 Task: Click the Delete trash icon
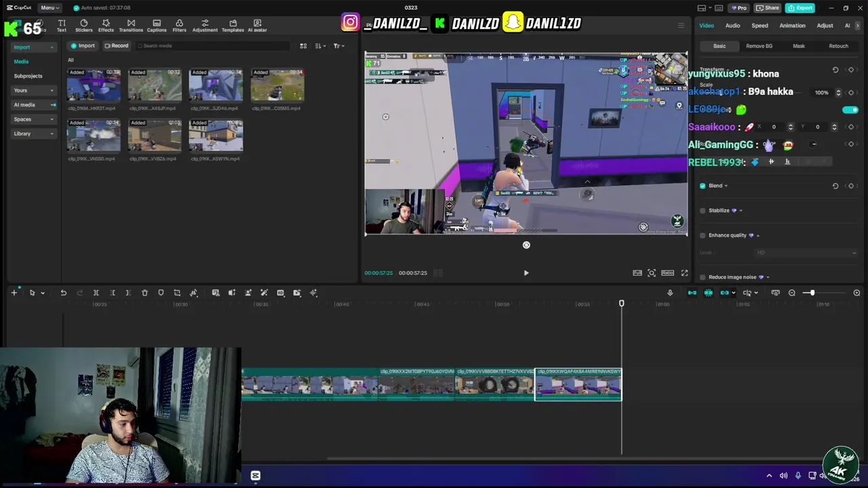pos(144,293)
